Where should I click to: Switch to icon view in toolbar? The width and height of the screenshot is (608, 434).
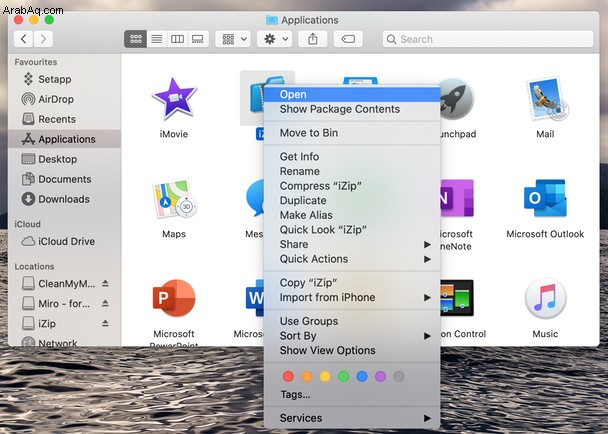[x=136, y=39]
